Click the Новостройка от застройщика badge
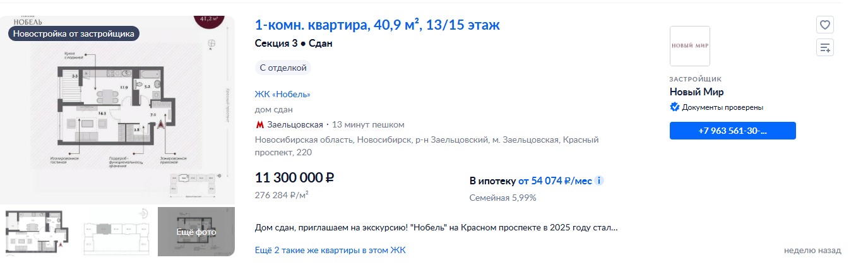This screenshot has width=868, height=267. click(74, 34)
